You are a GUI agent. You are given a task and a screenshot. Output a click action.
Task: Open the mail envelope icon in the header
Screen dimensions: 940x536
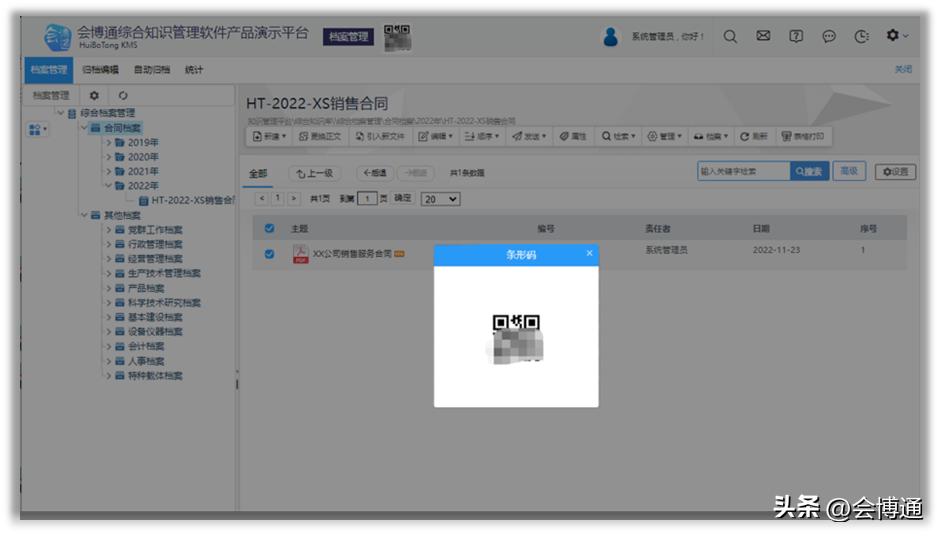click(763, 36)
